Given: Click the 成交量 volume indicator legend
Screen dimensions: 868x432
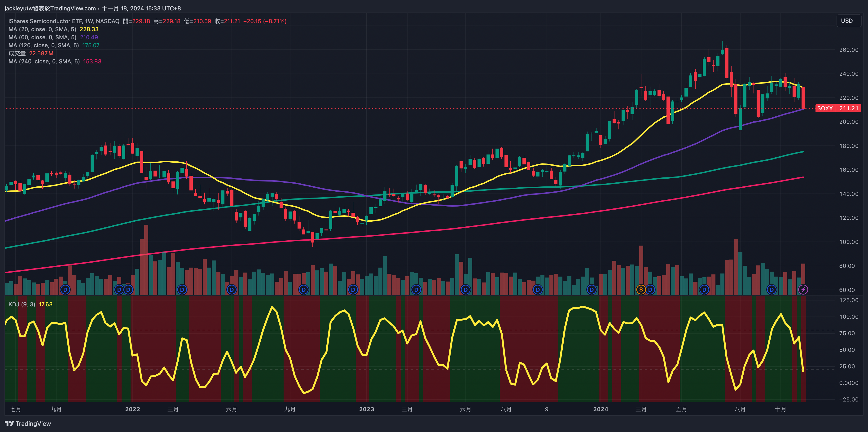Looking at the screenshot, I should pyautogui.click(x=17, y=53).
